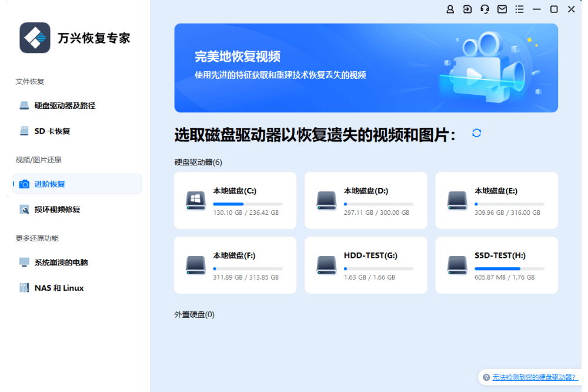Click the Windows drive icon for C:
Screen dimensions: 588x392
[196, 201]
